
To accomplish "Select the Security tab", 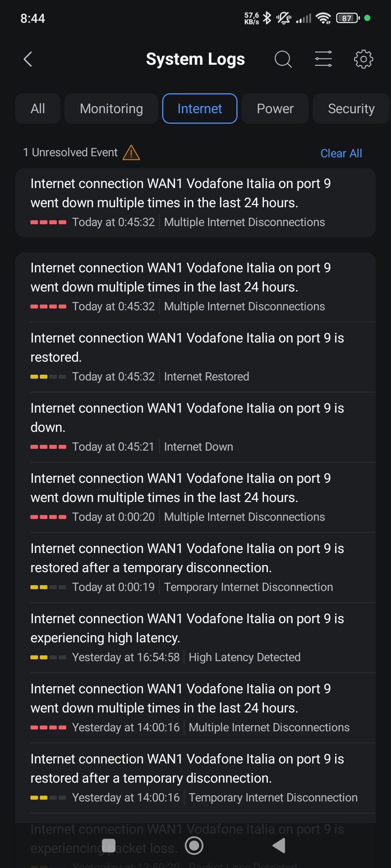I will click(x=351, y=109).
